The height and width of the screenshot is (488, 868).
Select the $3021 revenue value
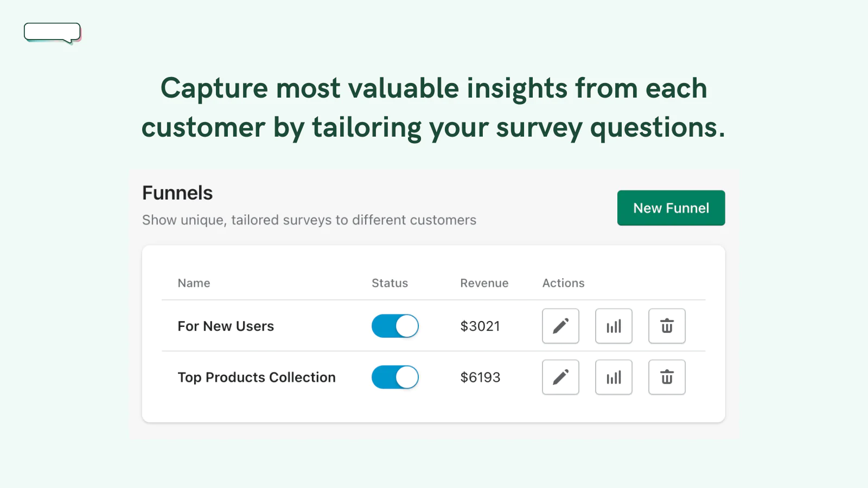[480, 326]
